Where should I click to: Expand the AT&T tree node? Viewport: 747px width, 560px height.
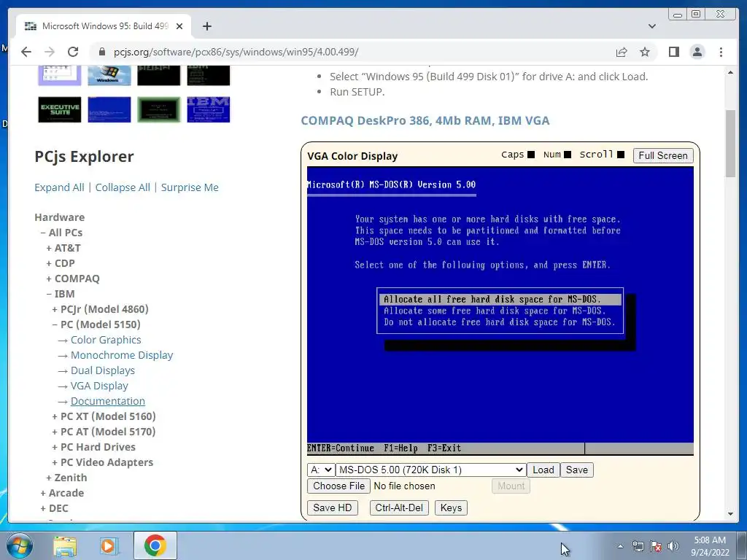63,248
